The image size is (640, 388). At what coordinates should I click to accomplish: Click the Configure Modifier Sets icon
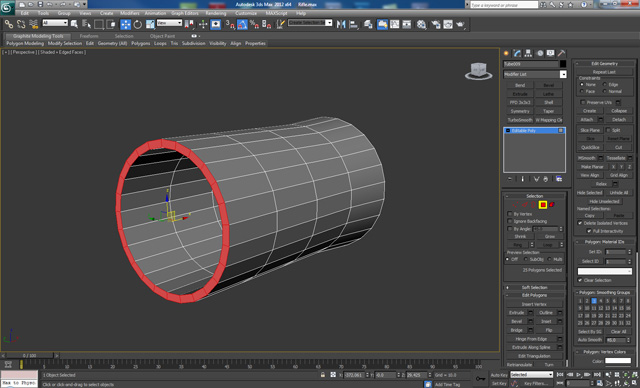click(x=559, y=179)
